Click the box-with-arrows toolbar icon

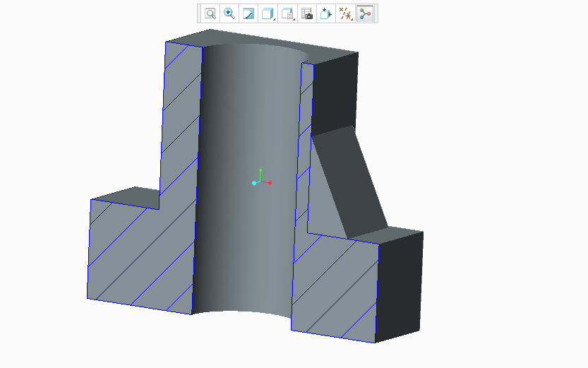tap(326, 13)
